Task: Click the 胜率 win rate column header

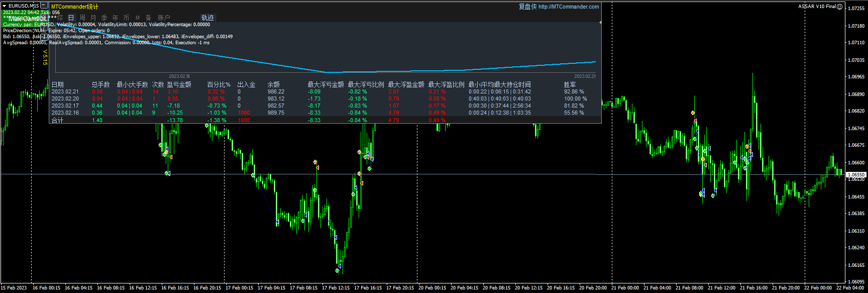Action: click(x=570, y=84)
